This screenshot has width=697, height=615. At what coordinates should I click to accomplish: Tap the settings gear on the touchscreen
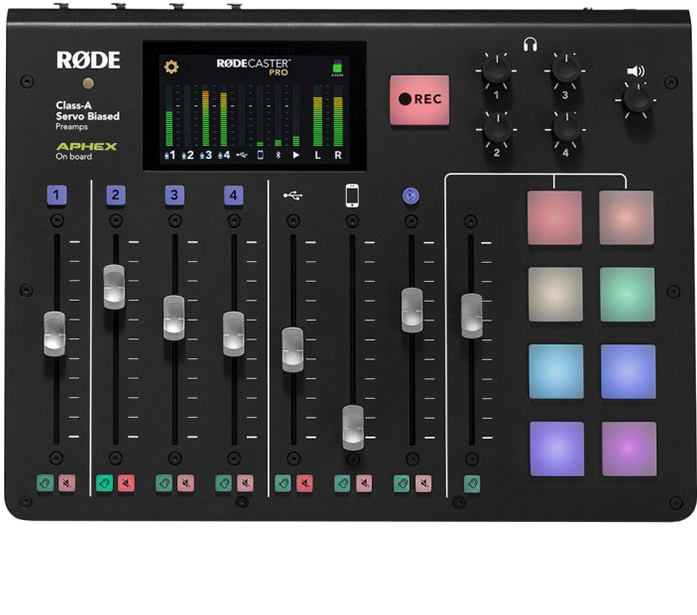(171, 67)
